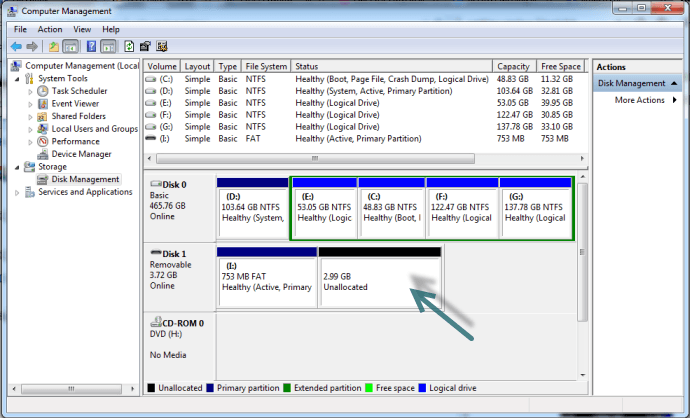This screenshot has width=690, height=418.
Task: Select the (F:) volume row in list
Action: click(365, 115)
